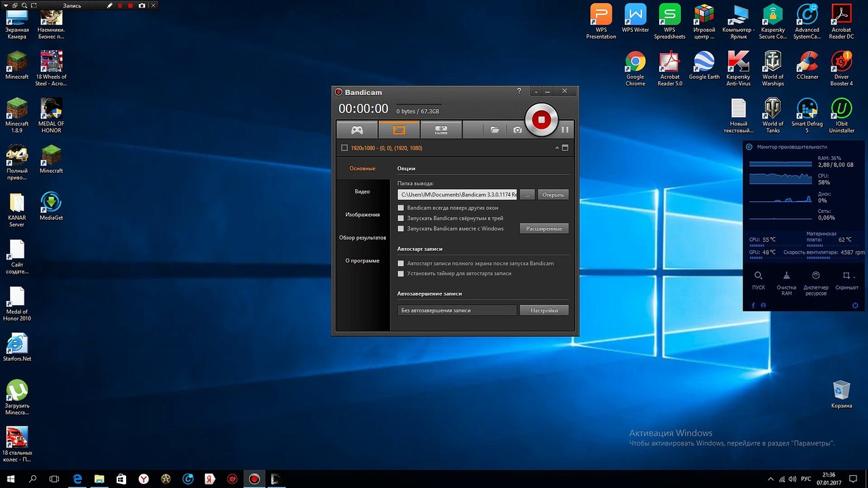Check 'Установить таймер для автостарта записи'
Screen dimensions: 868x488
[x=401, y=274]
